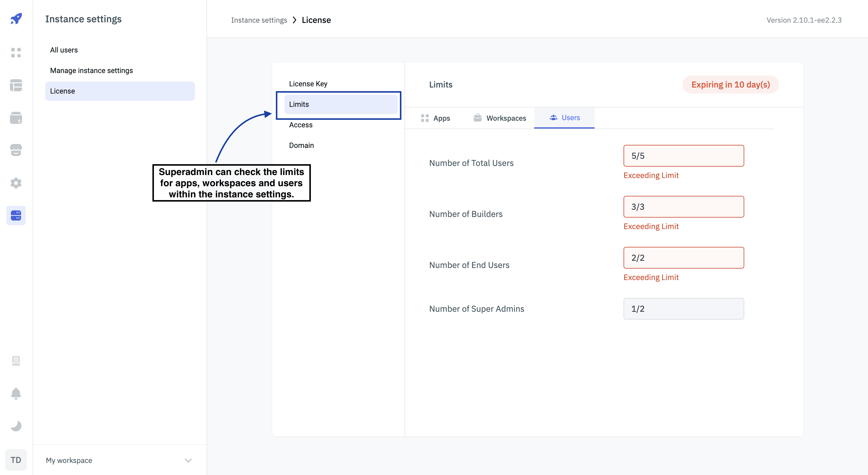Open the ToolJet Database table icon
This screenshot has height=475, width=868.
(16, 85)
